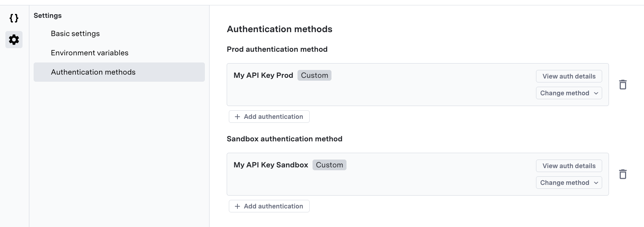Delete the My API Key Prod authentication
Screen dimensions: 644x227
(623, 85)
